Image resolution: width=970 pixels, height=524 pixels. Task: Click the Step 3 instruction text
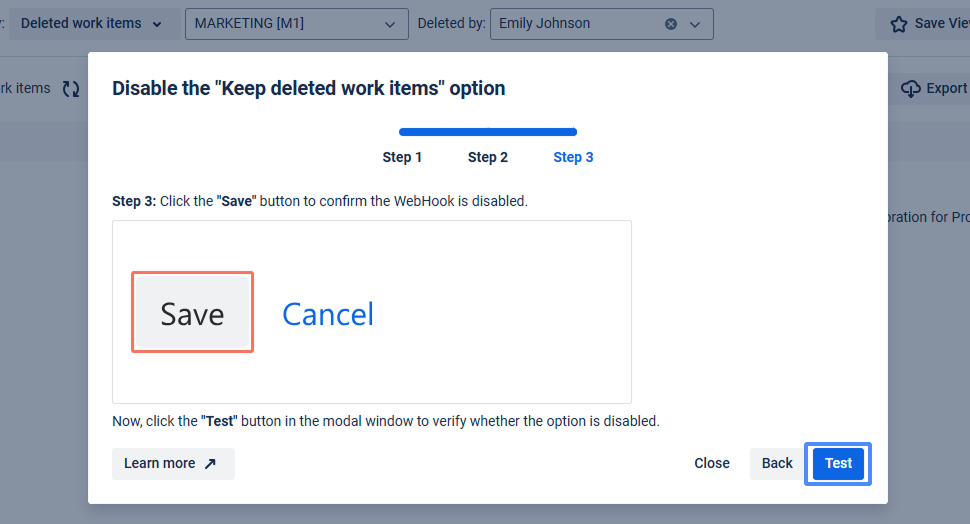tap(320, 201)
